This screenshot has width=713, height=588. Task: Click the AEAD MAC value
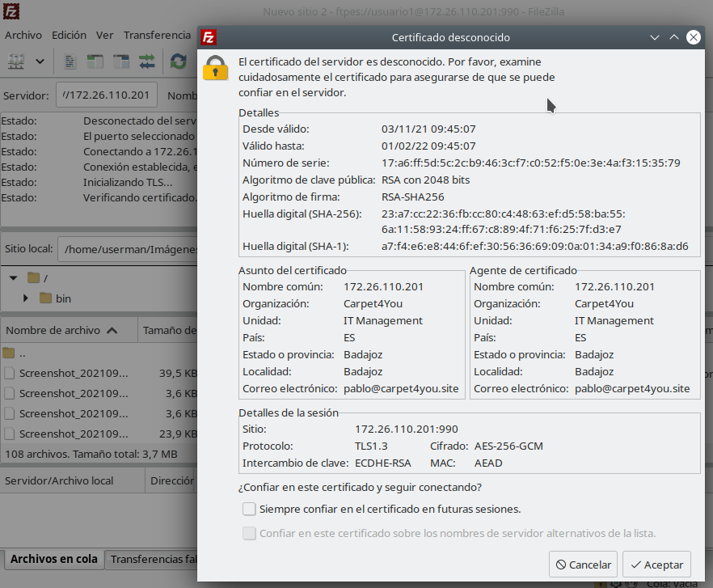488,463
